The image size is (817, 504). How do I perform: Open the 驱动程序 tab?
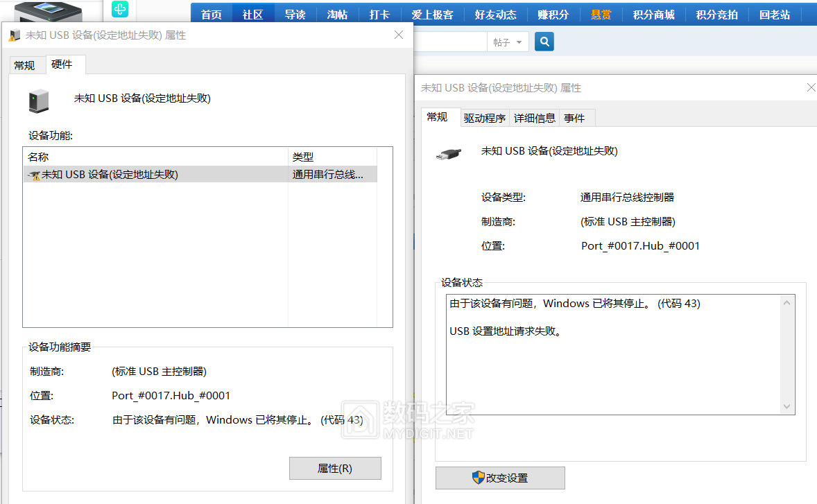click(x=485, y=119)
